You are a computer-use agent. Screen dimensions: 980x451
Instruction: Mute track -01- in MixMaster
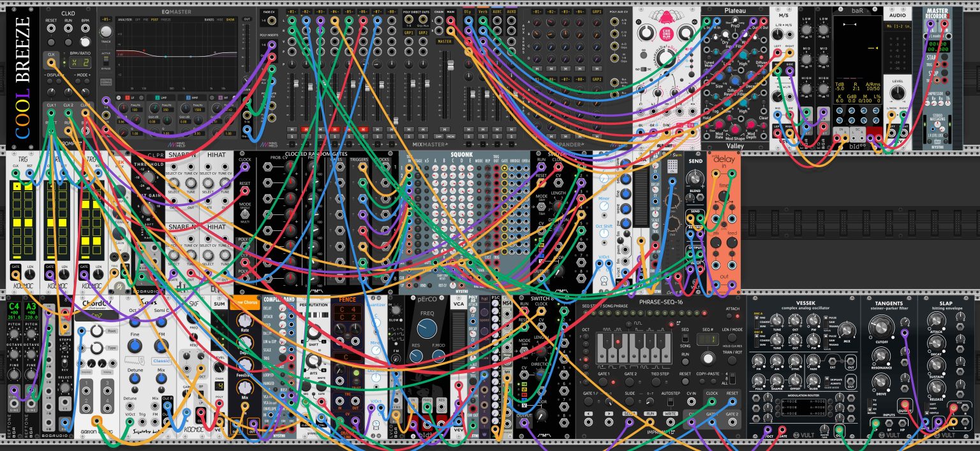(x=292, y=129)
